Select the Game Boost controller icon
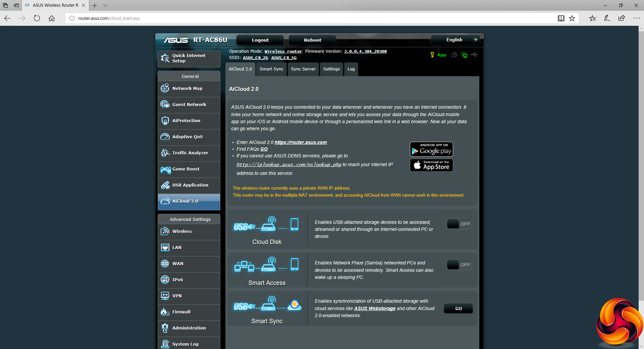This screenshot has height=349, width=644. pos(165,169)
